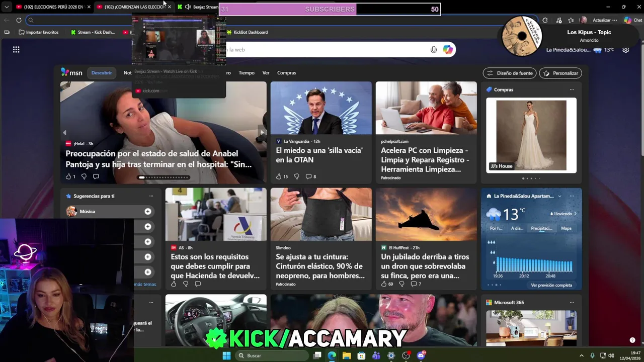This screenshot has height=362, width=644.
Task: Open the Windows Start button
Action: 226,355
